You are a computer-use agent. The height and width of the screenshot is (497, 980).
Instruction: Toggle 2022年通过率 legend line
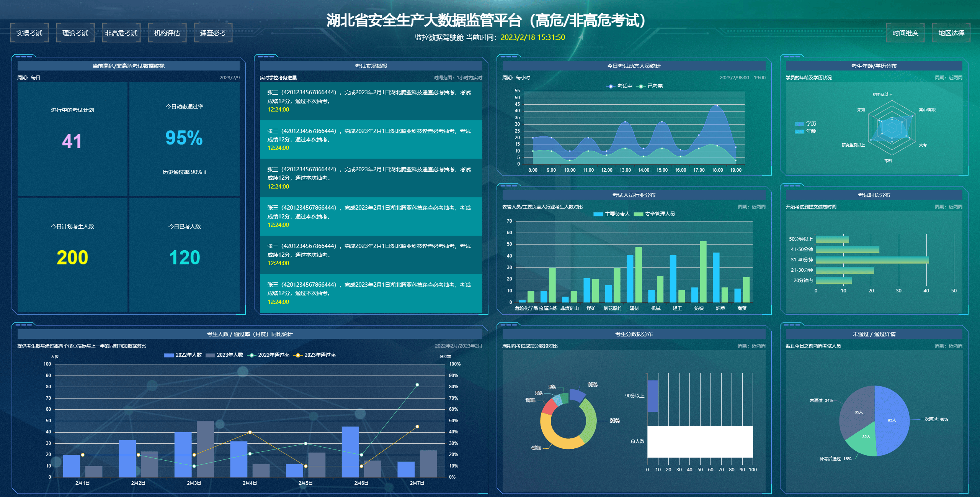coord(269,355)
